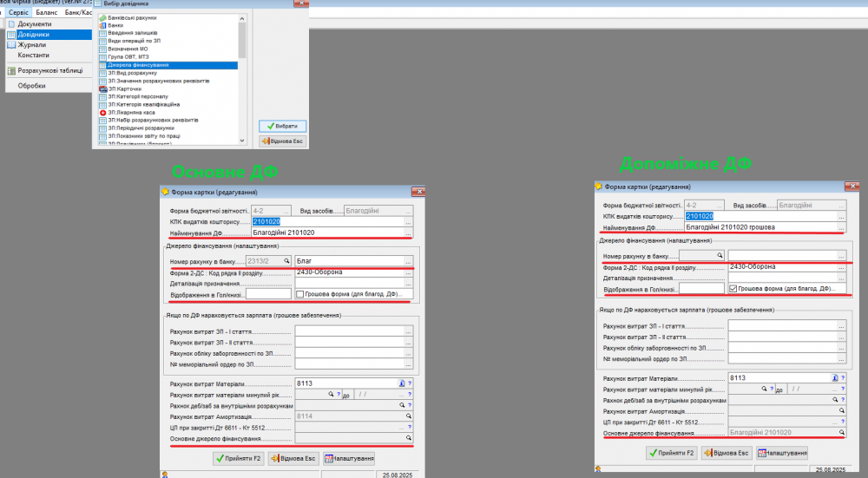This screenshot has height=478, width=868.
Task: Click the 'Банківські рахунки' list icon
Action: [x=102, y=17]
